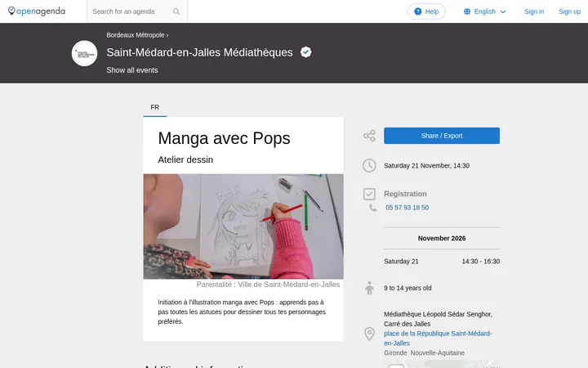Viewport: 588px width, 368px height.
Task: Click the 9 to 14 years old text
Action: 408,288
